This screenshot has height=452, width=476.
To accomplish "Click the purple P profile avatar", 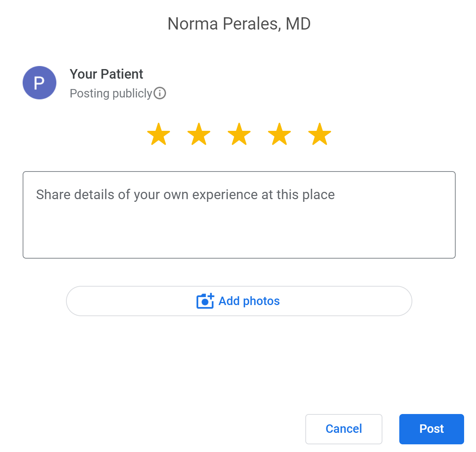I will coord(40,82).
